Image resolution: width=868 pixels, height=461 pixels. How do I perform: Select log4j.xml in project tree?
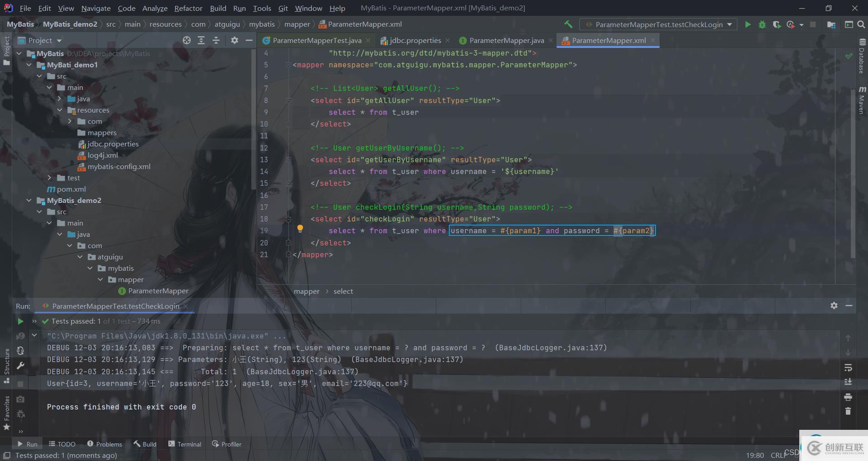(103, 155)
